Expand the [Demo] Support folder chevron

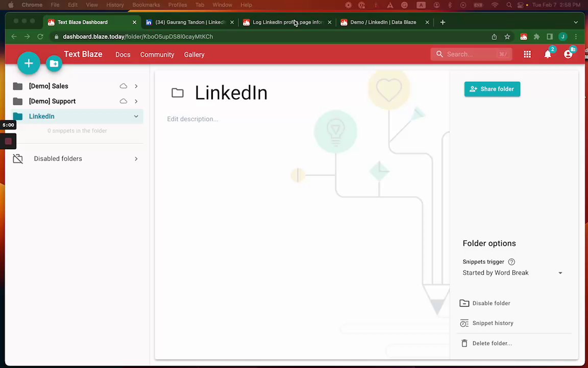[136, 101]
